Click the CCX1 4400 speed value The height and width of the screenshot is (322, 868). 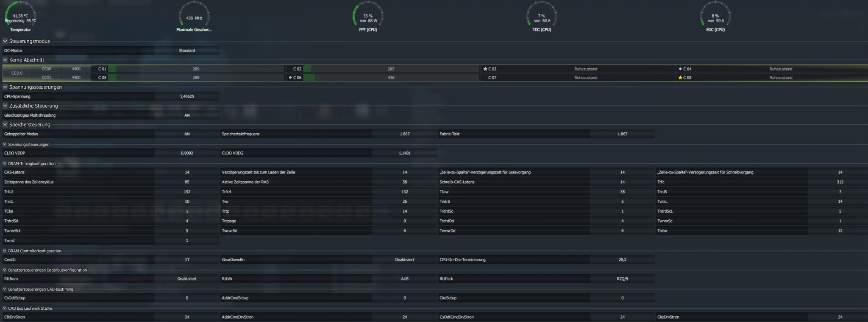click(76, 78)
